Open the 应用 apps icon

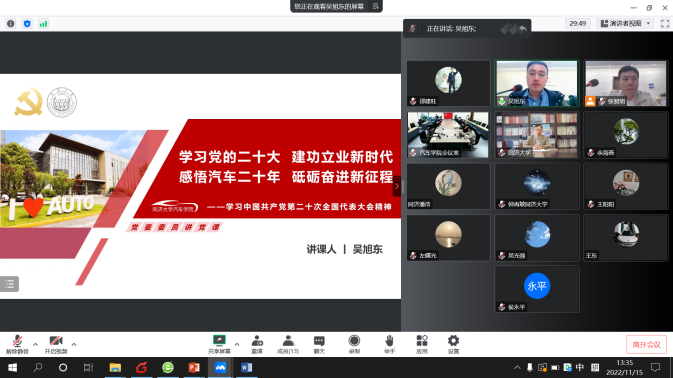(422, 345)
